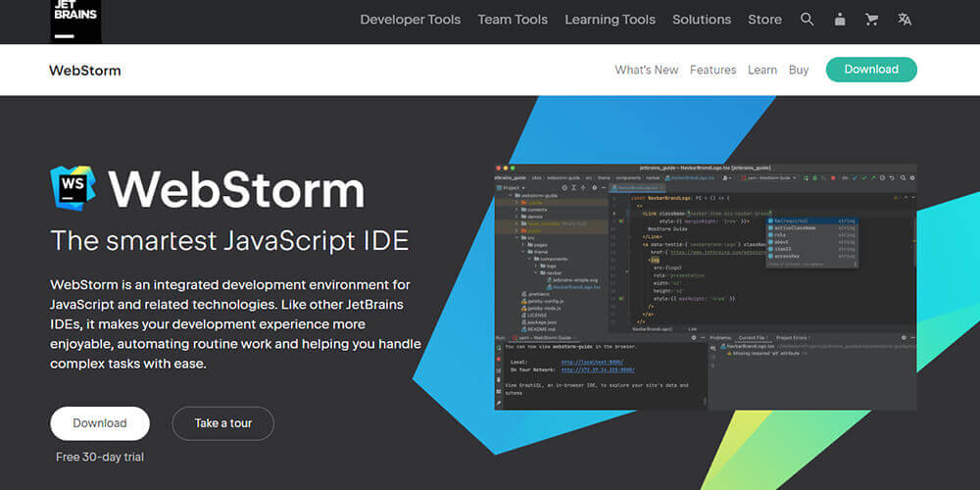This screenshot has width=980, height=490.
Task: Open the Developer Tools menu
Action: pos(410,20)
